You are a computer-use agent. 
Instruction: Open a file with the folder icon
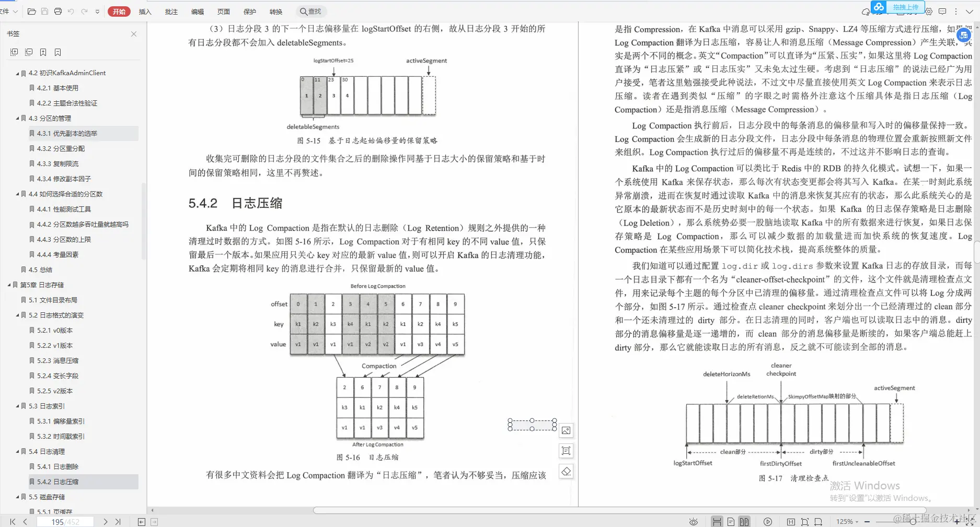point(31,11)
